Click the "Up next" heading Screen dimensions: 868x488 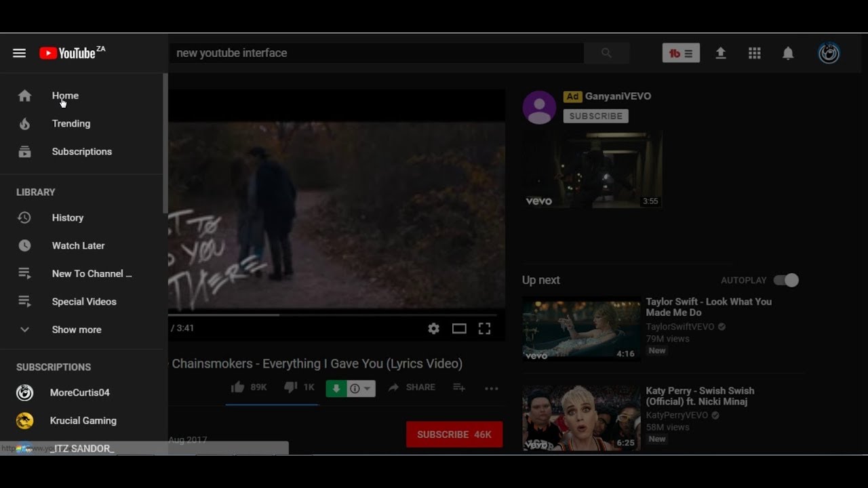(540, 280)
